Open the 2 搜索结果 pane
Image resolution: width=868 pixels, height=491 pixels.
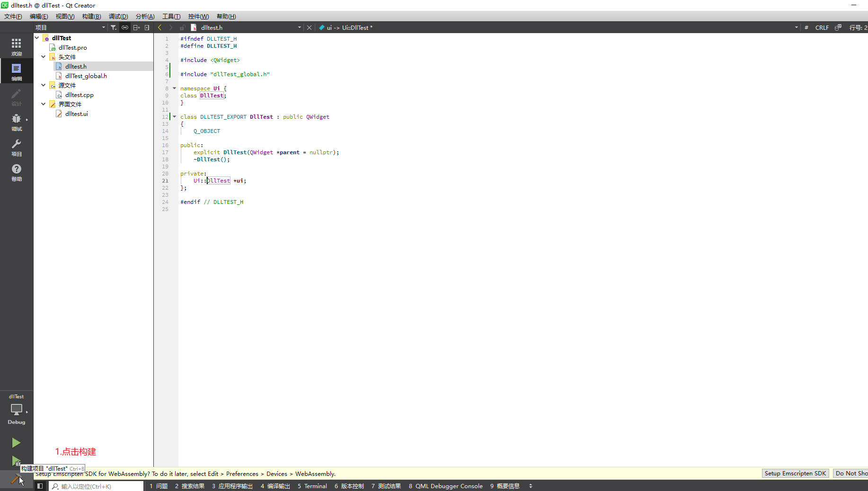click(x=190, y=486)
